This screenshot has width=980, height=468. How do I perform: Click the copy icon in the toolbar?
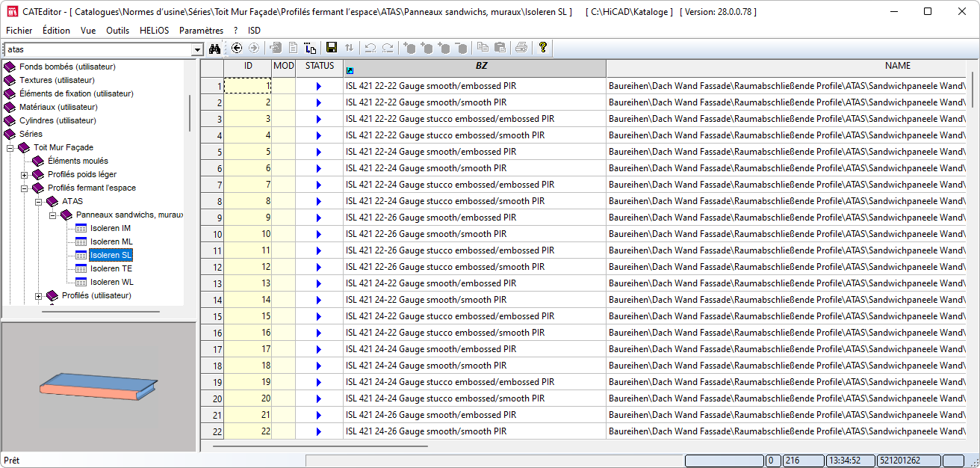click(x=483, y=48)
